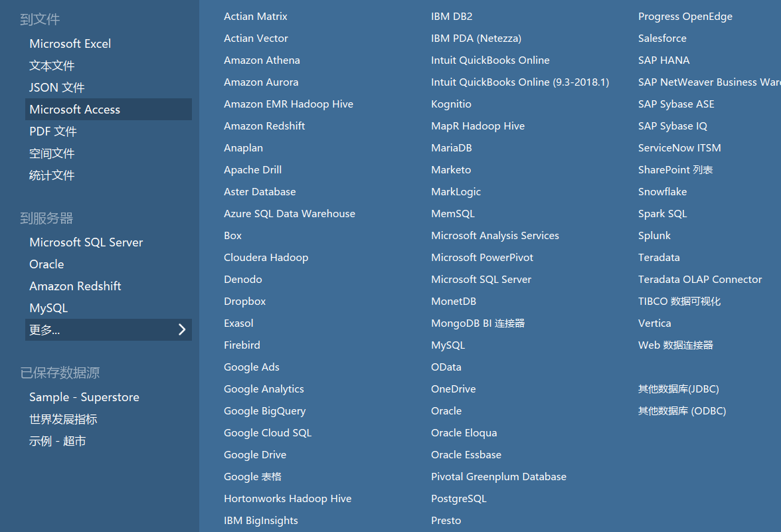Connect to Amazon Aurora

pyautogui.click(x=261, y=82)
